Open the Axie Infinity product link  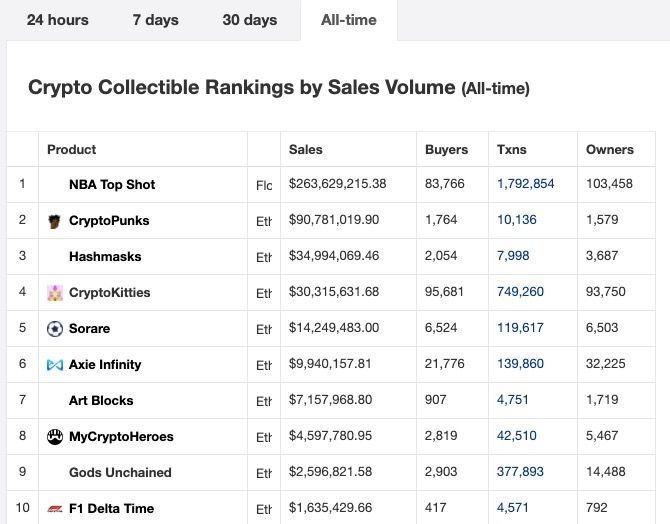click(105, 365)
